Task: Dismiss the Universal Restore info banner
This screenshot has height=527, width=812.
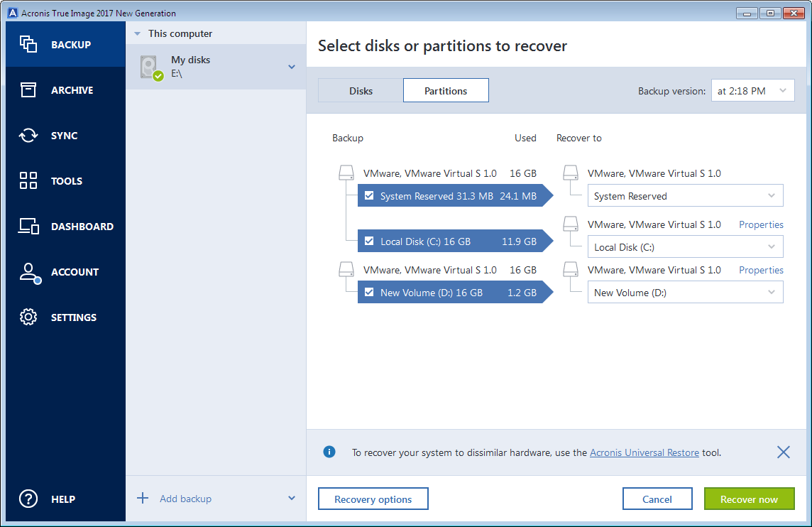Action: (x=783, y=452)
